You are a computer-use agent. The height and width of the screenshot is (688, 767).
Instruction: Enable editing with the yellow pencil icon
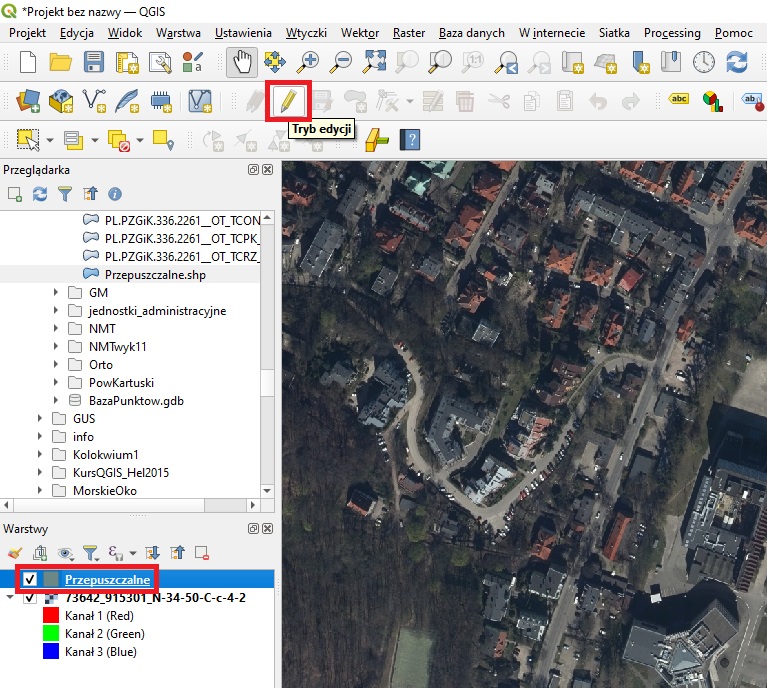[x=287, y=100]
